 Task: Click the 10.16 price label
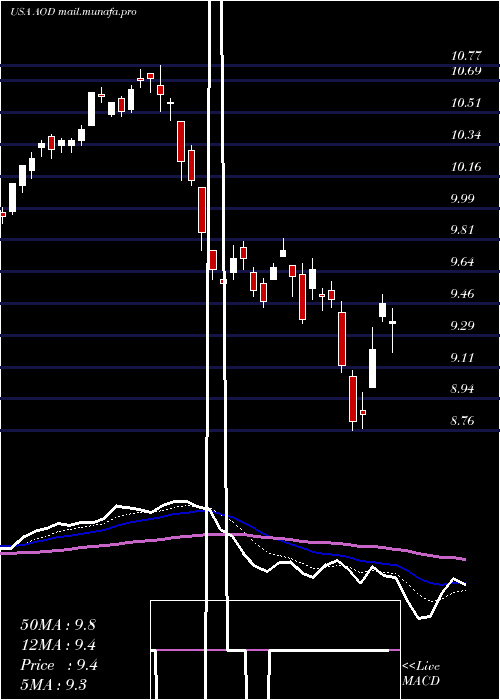pyautogui.click(x=466, y=167)
